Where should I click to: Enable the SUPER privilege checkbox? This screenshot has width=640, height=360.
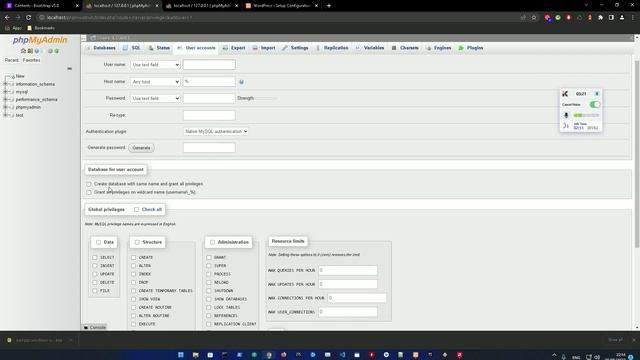coord(209,266)
